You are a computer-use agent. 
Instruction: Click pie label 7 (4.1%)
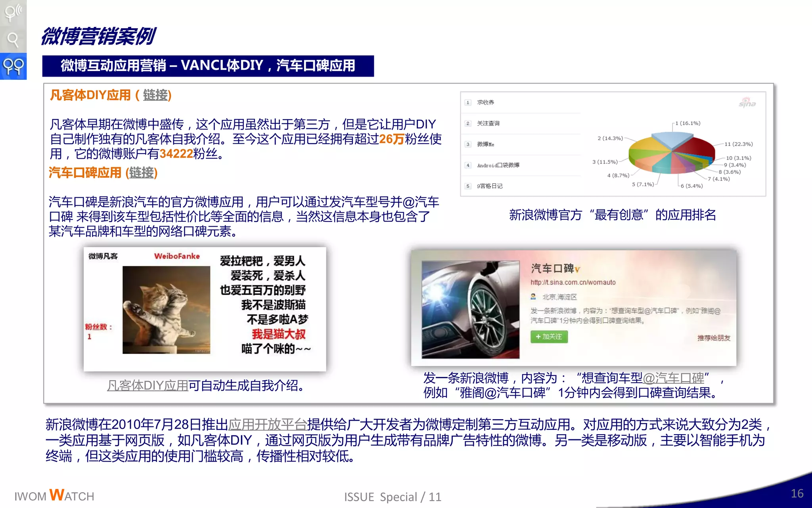[719, 179]
